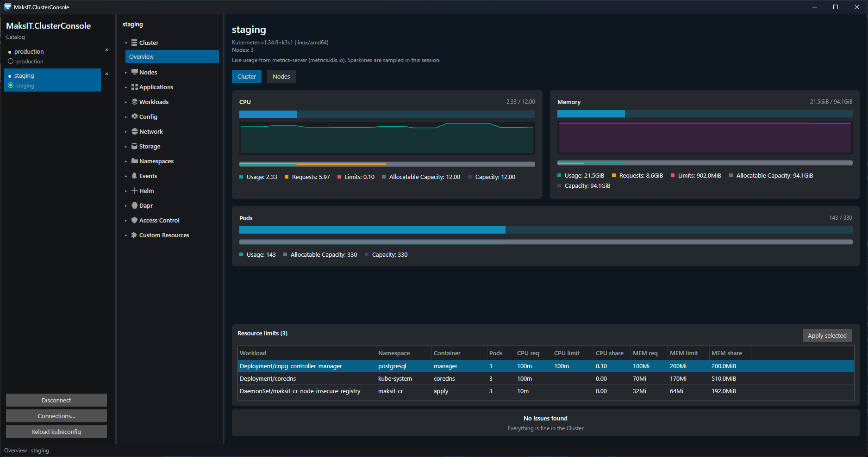The image size is (868, 457).
Task: Open the Overview item under Cluster
Action: [172, 56]
